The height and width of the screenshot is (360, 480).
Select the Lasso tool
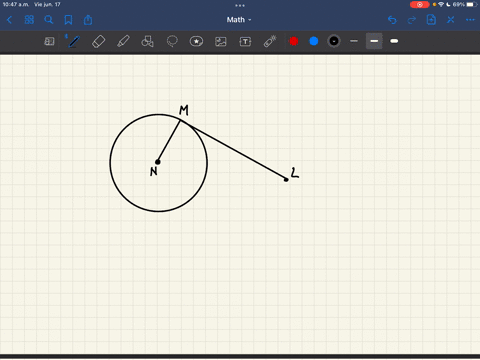click(172, 41)
